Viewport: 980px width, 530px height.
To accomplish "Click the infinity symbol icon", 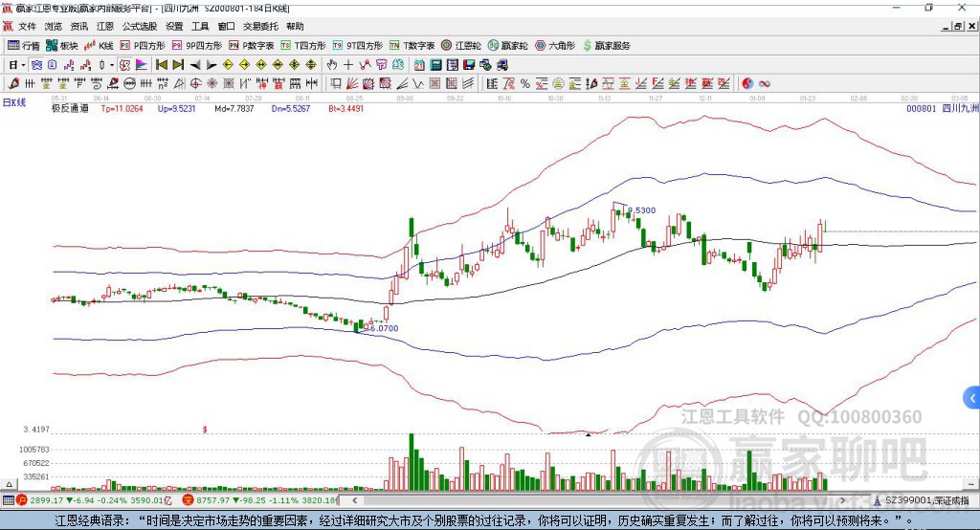I will (765, 84).
